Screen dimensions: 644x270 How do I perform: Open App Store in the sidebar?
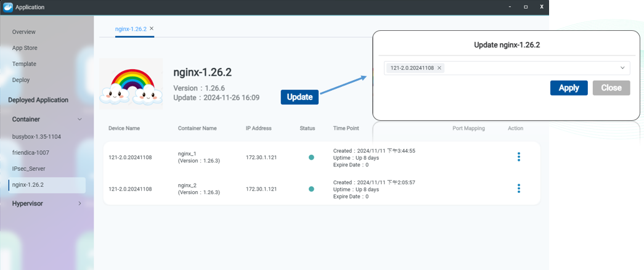25,47
